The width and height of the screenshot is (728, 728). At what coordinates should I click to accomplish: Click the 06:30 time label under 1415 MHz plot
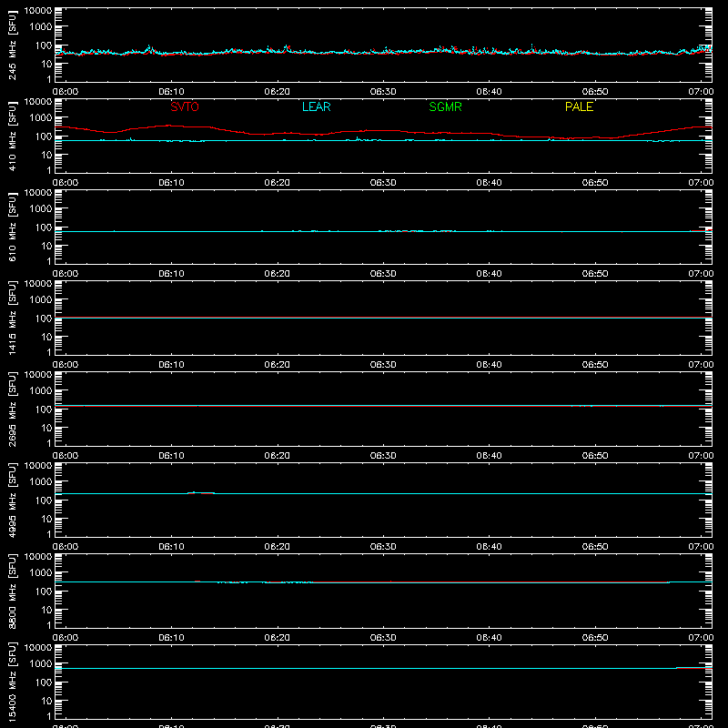click(x=383, y=365)
